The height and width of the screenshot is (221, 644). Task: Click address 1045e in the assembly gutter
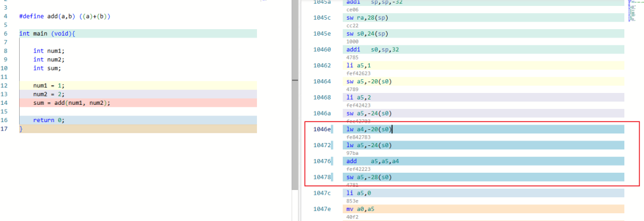[x=322, y=33]
